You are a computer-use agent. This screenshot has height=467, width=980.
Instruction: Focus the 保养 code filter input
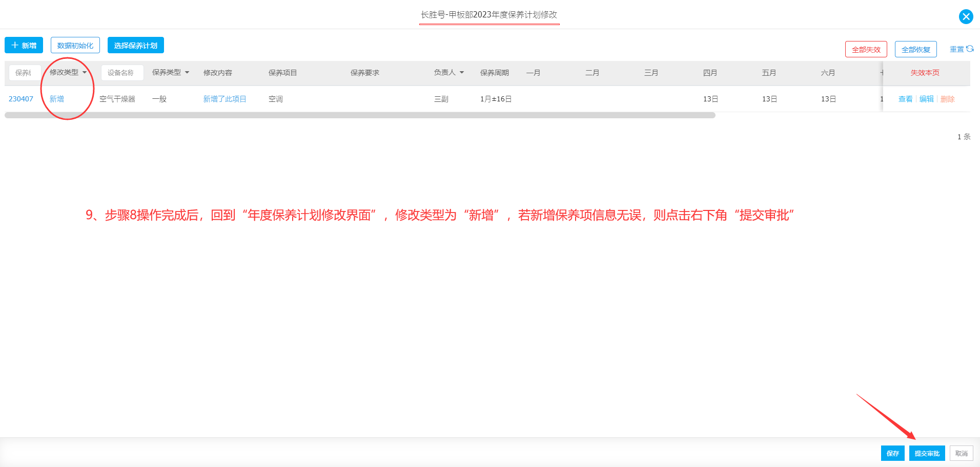coord(24,73)
